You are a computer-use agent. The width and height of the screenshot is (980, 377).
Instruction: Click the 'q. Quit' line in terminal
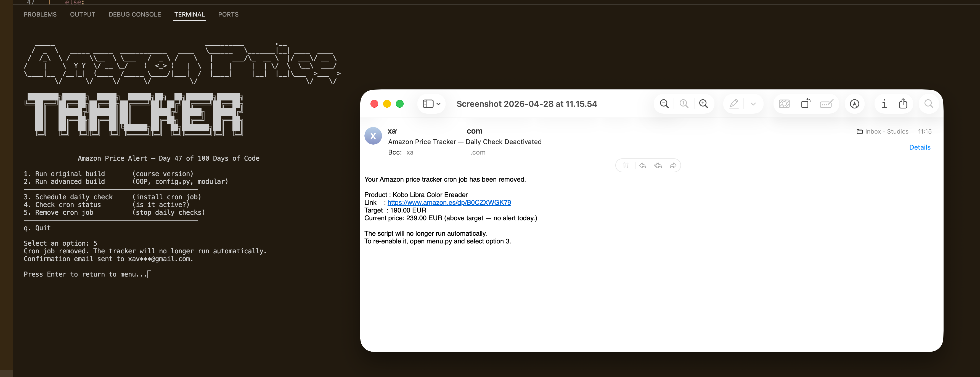37,228
